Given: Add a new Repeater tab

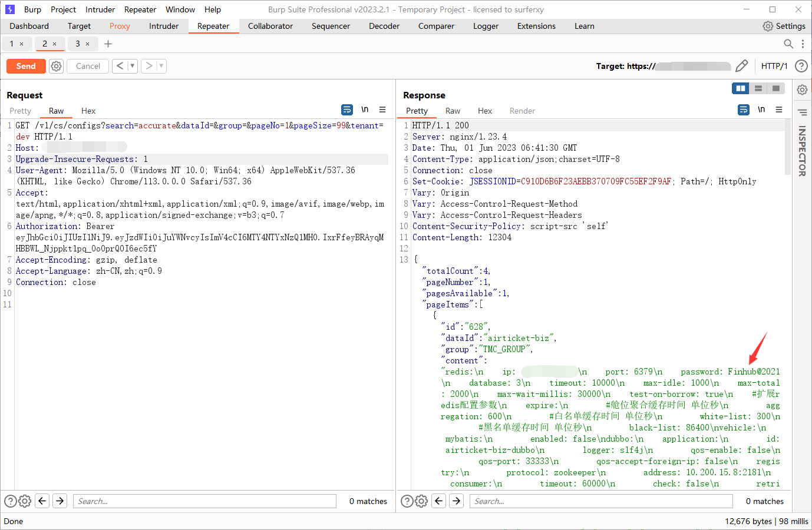Looking at the screenshot, I should 108,44.
